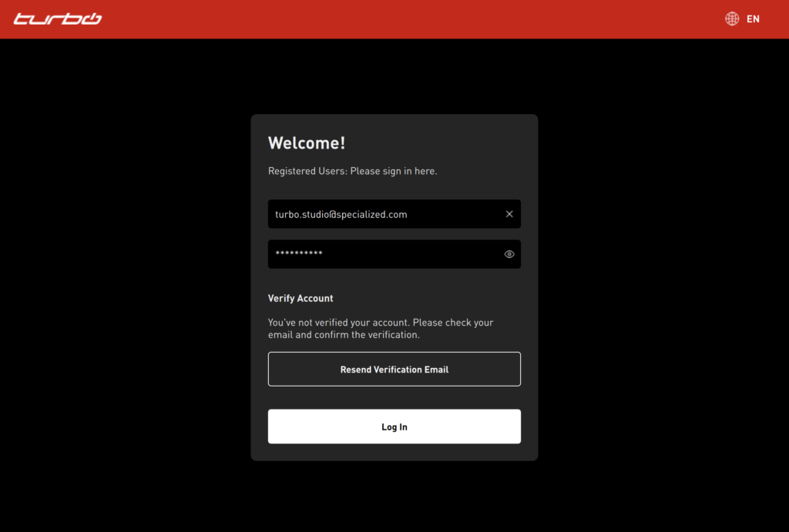This screenshot has width=789, height=532.
Task: Click the 'Registered Users: Please sign in here' text
Action: click(352, 171)
